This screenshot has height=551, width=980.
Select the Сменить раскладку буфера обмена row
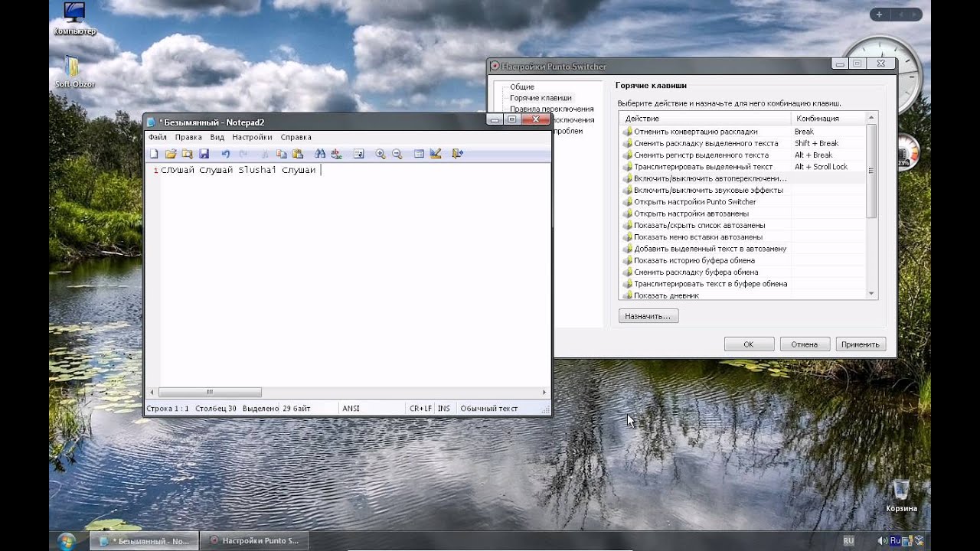tap(743, 272)
